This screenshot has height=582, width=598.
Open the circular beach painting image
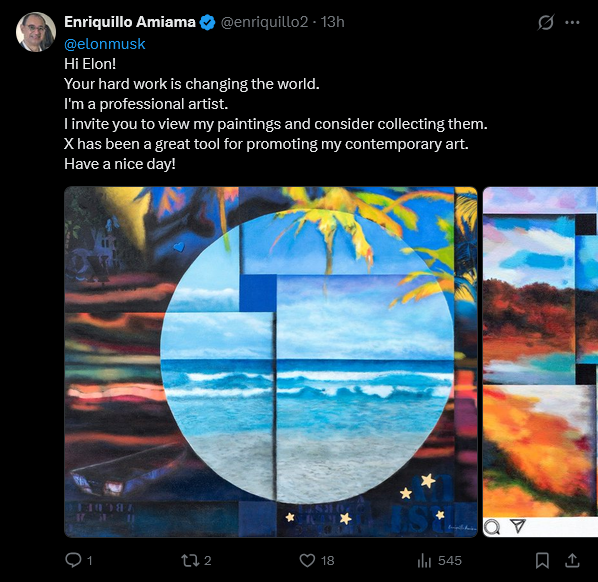271,362
